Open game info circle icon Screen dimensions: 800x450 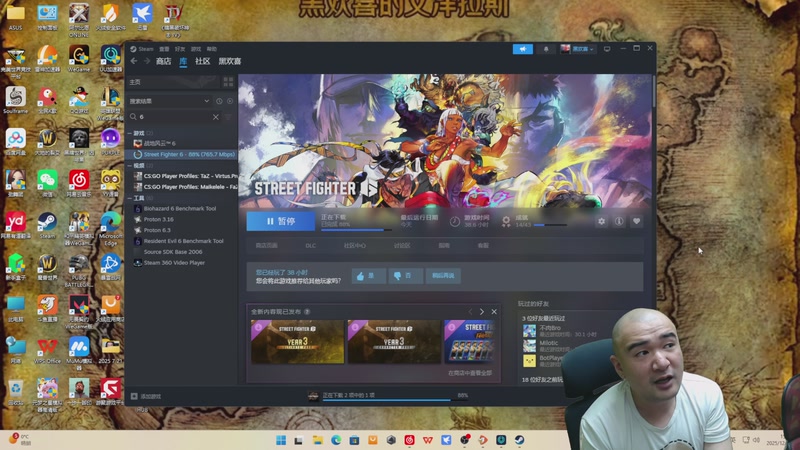pyautogui.click(x=619, y=221)
